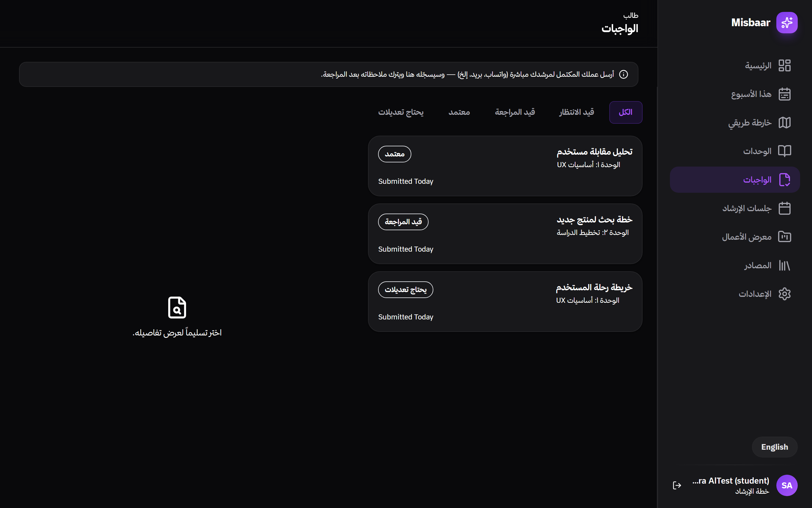Click the SA user avatar
The width and height of the screenshot is (812, 508).
pyautogui.click(x=786, y=485)
